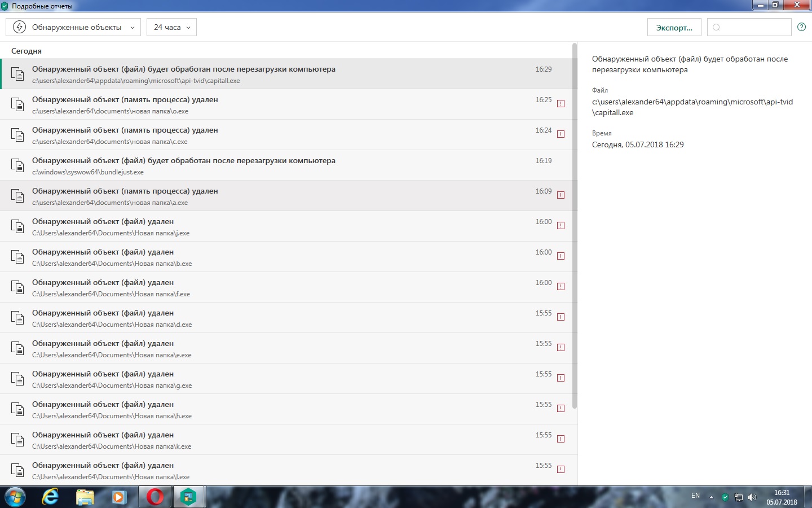This screenshot has height=508, width=812.
Task: Click the document icon for g.exe entry
Action: tap(17, 379)
